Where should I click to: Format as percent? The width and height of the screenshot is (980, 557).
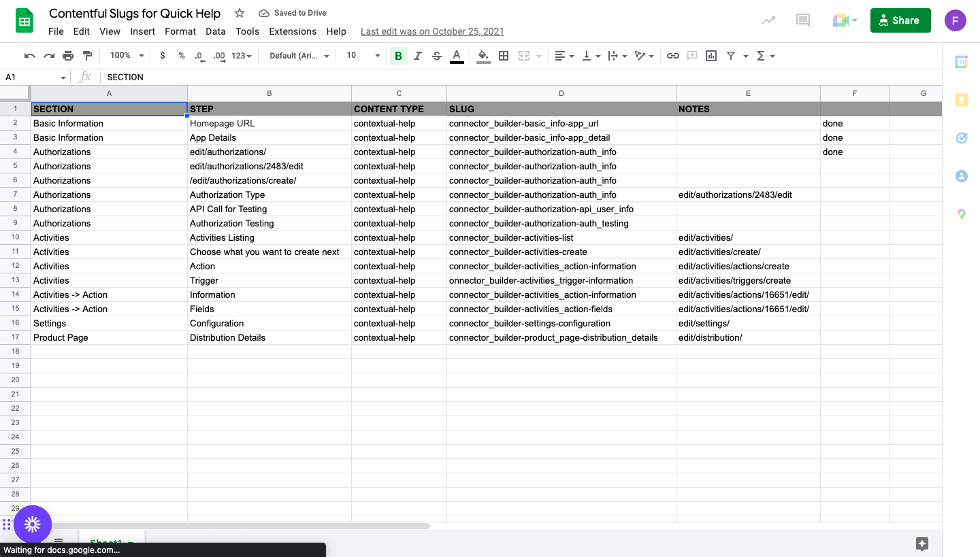(182, 56)
